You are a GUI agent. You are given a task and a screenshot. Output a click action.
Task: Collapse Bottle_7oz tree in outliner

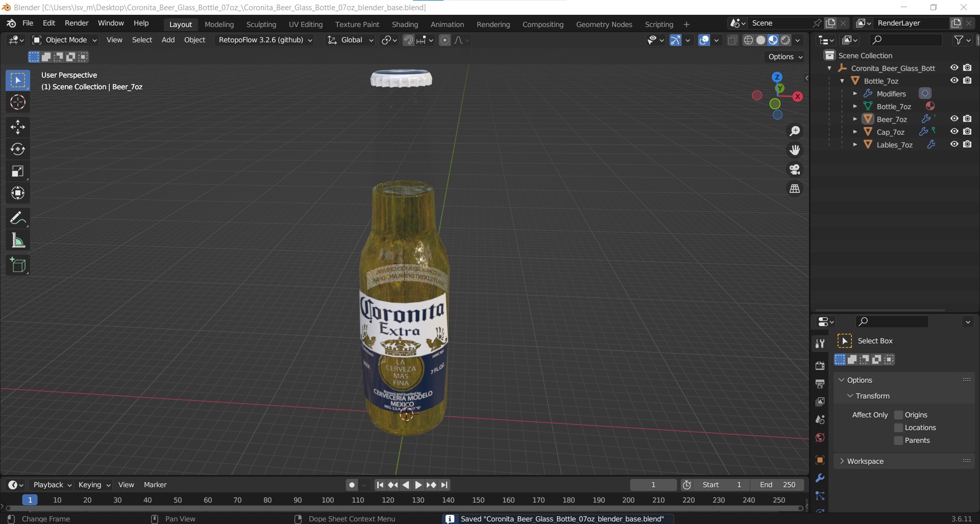[x=842, y=81]
